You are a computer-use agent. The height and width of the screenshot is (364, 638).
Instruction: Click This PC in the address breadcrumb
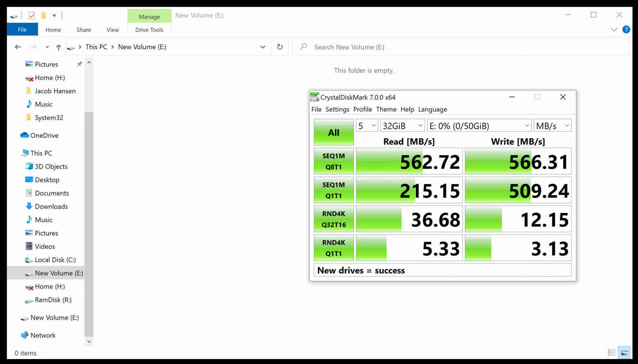96,47
